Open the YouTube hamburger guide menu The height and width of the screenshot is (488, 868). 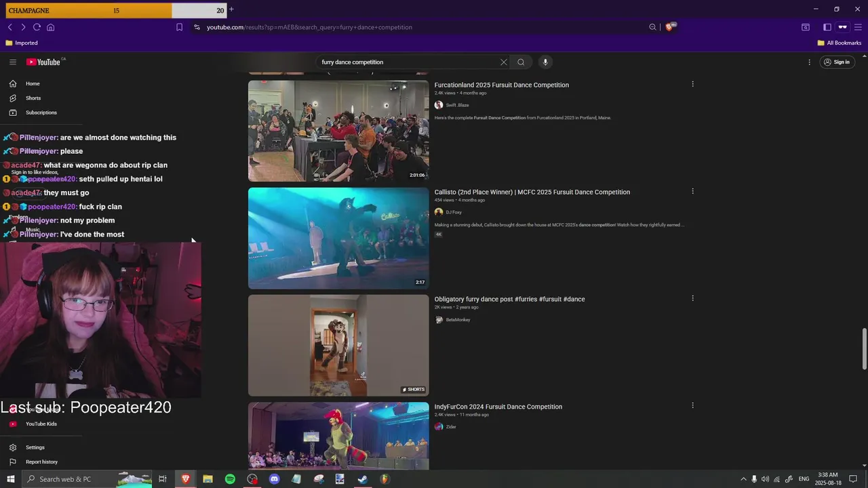(x=12, y=62)
